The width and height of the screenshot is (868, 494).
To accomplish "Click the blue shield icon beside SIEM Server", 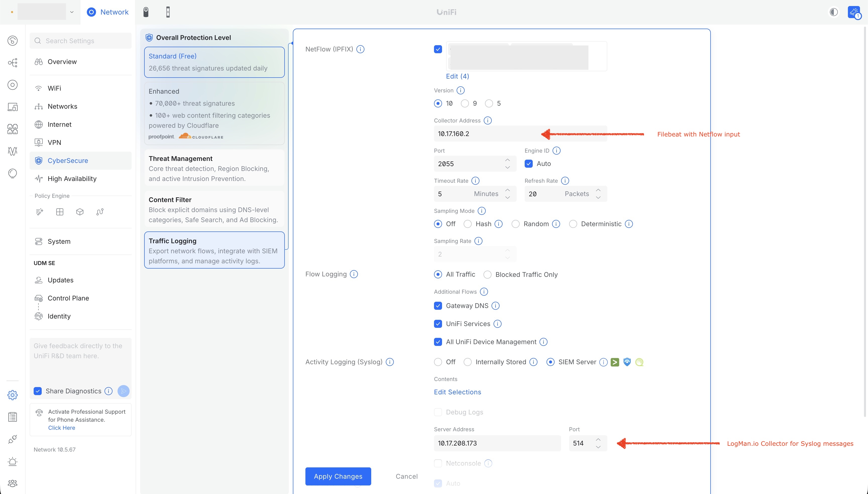I will pos(627,362).
